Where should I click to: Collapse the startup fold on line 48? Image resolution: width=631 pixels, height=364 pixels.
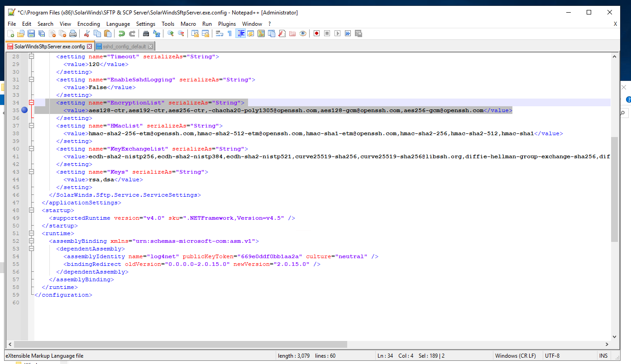click(x=31, y=210)
